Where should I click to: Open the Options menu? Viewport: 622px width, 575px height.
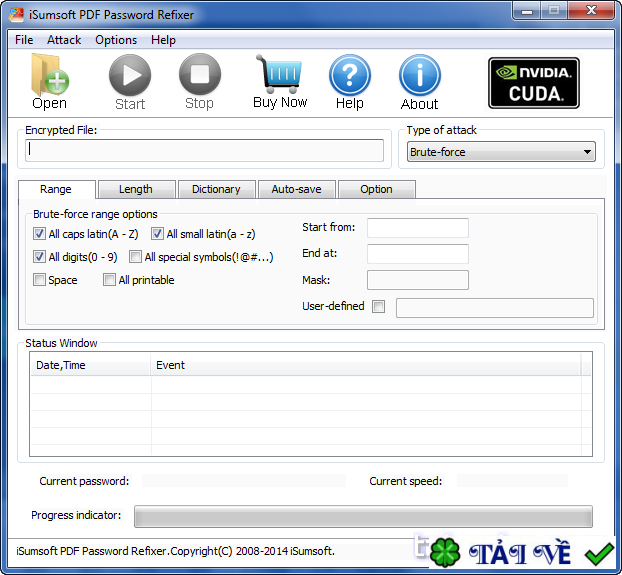116,40
